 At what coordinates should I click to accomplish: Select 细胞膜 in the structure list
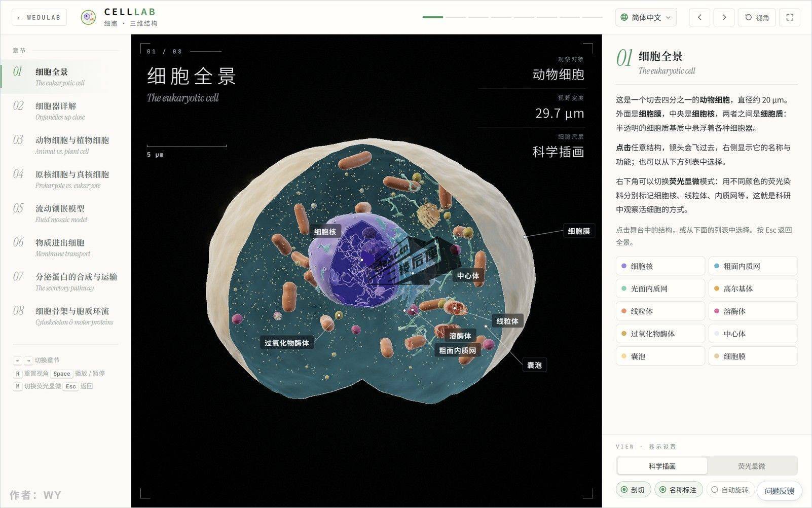[753, 356]
